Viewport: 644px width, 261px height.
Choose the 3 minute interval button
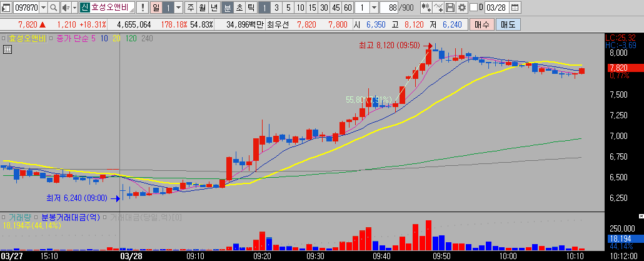[x=277, y=8]
